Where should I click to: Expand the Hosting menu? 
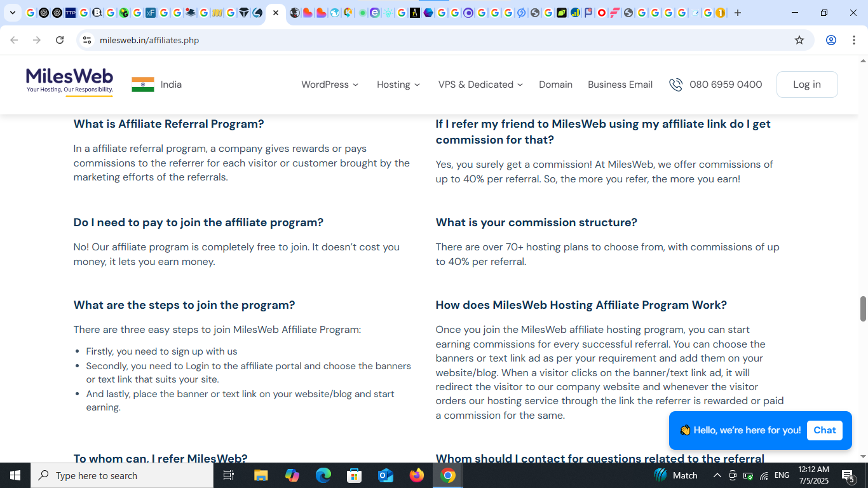tap(398, 85)
